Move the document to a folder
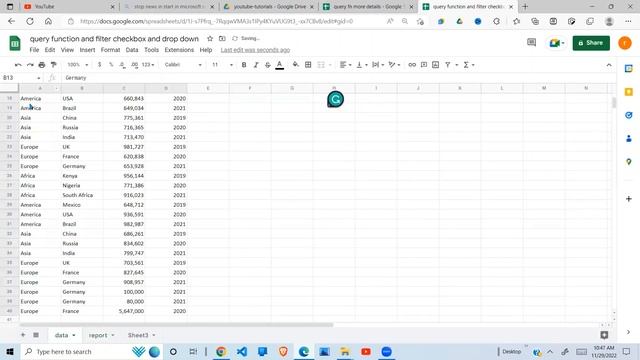Viewport: 640px width, 360px height. coord(222,39)
